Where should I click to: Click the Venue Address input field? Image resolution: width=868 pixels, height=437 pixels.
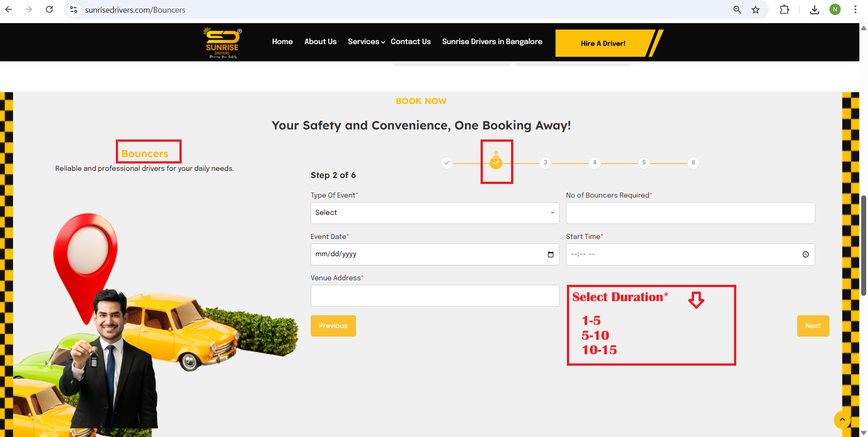coord(435,296)
